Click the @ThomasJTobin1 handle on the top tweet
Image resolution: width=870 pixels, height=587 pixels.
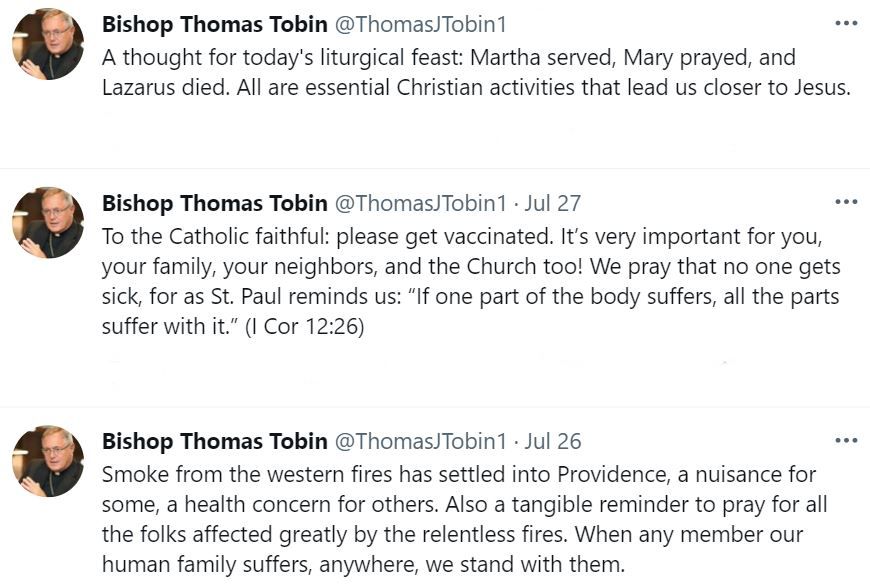pos(420,24)
